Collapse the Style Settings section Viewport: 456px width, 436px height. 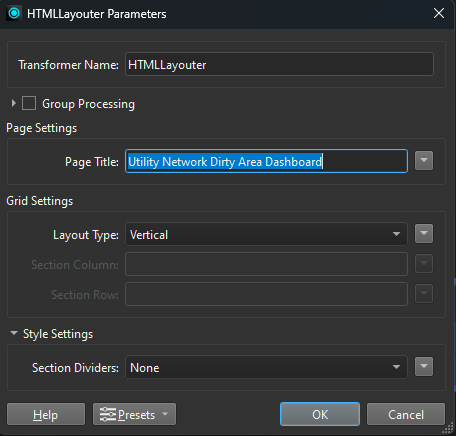[14, 333]
